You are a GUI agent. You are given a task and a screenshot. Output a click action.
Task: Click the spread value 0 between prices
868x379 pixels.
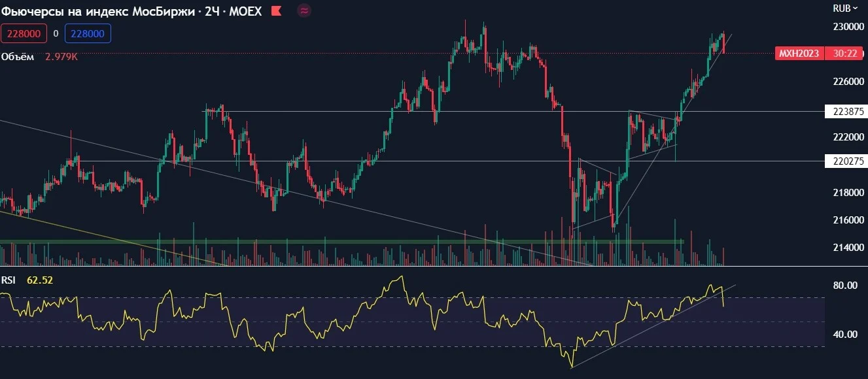tap(56, 33)
